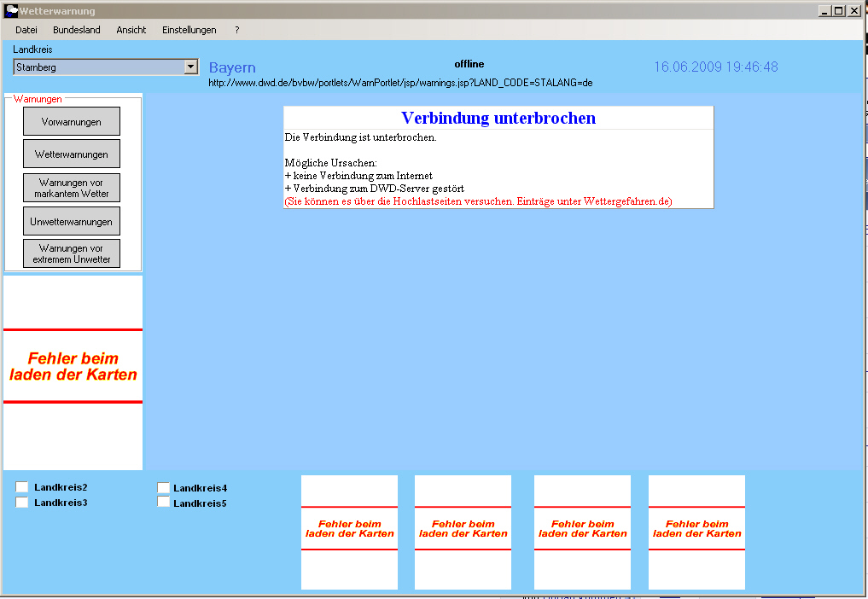Click the Wetterwarnungen button
868x599 pixels.
(72, 154)
